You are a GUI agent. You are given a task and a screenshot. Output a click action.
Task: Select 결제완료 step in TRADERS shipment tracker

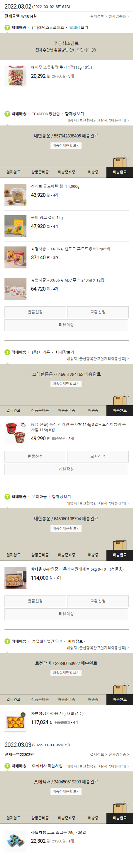(x=13, y=172)
